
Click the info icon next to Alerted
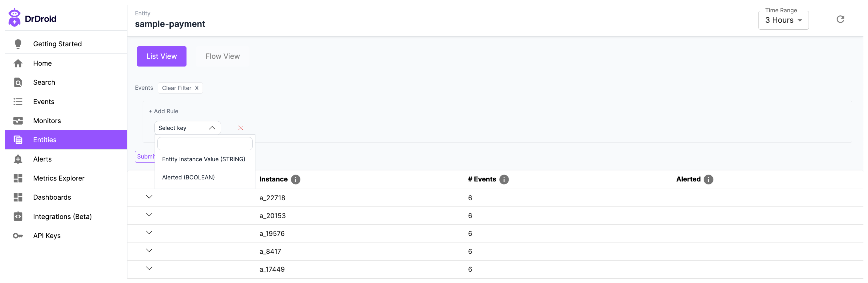coord(708,179)
